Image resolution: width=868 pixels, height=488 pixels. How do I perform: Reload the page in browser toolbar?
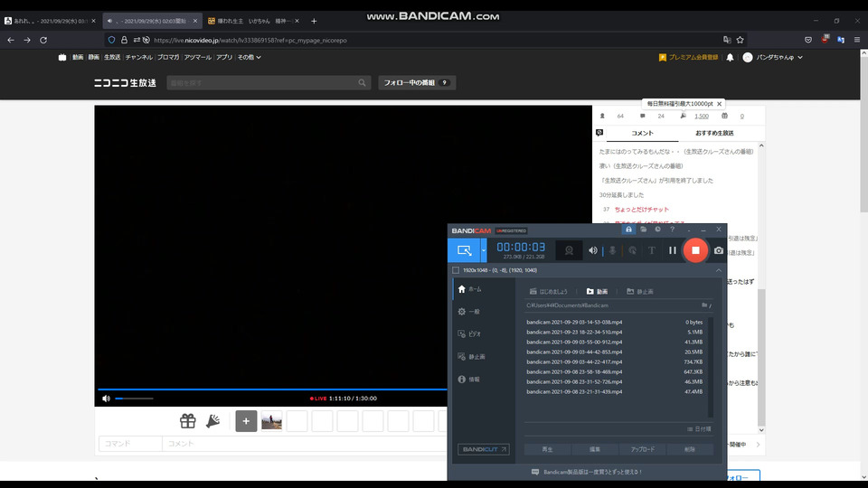tap(43, 40)
